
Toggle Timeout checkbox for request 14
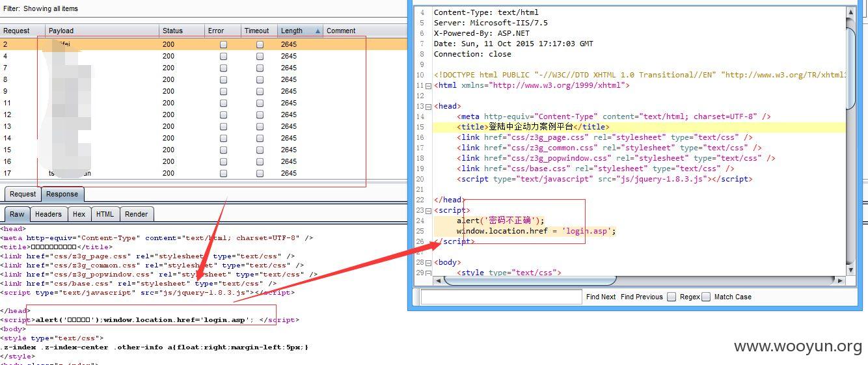coord(260,138)
